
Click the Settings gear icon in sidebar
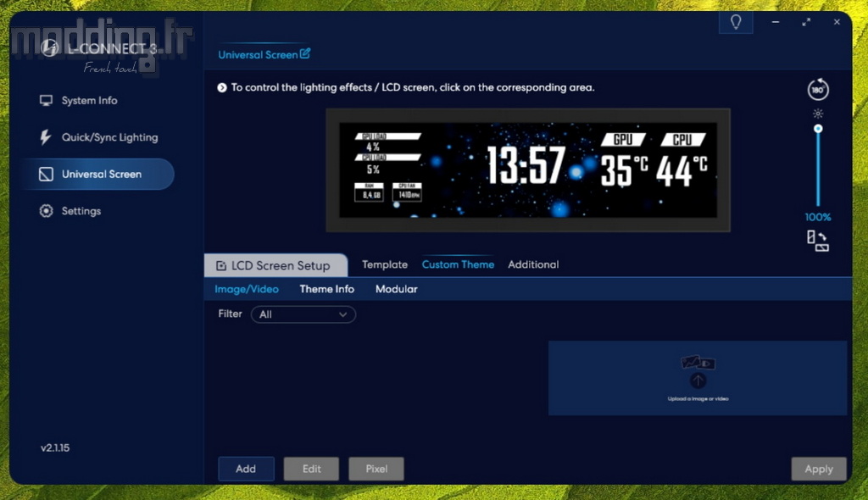point(46,211)
